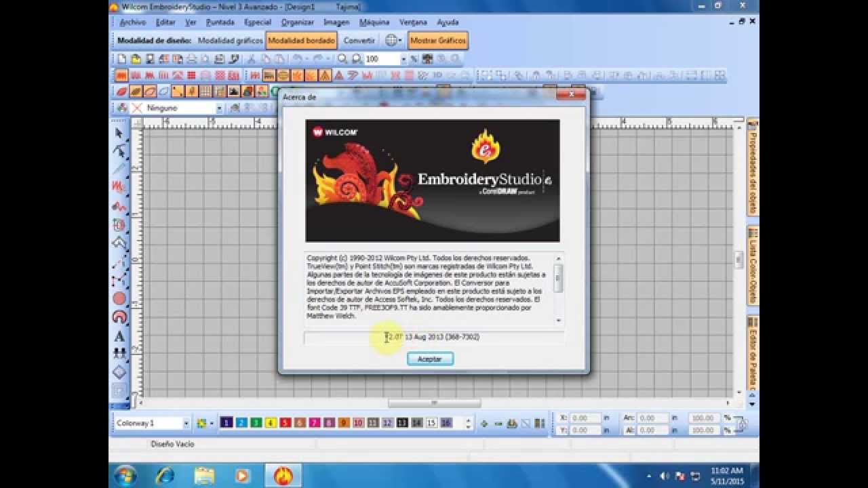
Task: Click the color palette settings icon beside Colorway
Action: click(x=201, y=423)
